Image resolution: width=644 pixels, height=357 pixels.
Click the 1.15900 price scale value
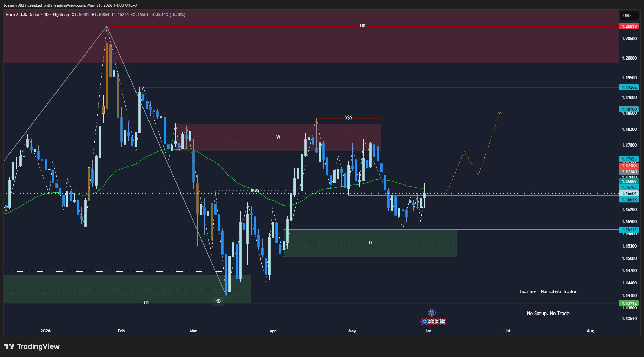(629, 222)
